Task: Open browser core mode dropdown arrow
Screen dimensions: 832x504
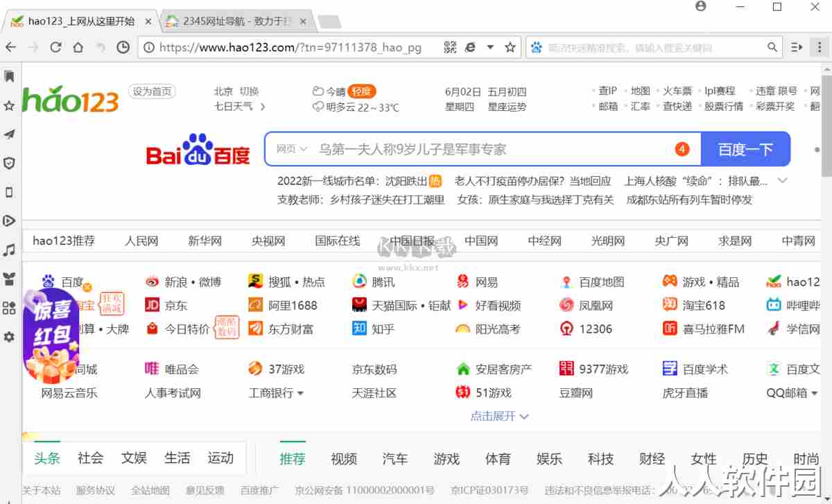Action: click(x=490, y=47)
